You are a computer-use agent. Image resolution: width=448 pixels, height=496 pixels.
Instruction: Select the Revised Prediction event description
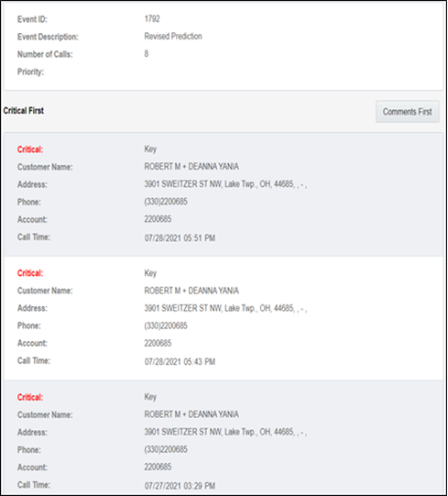point(173,37)
